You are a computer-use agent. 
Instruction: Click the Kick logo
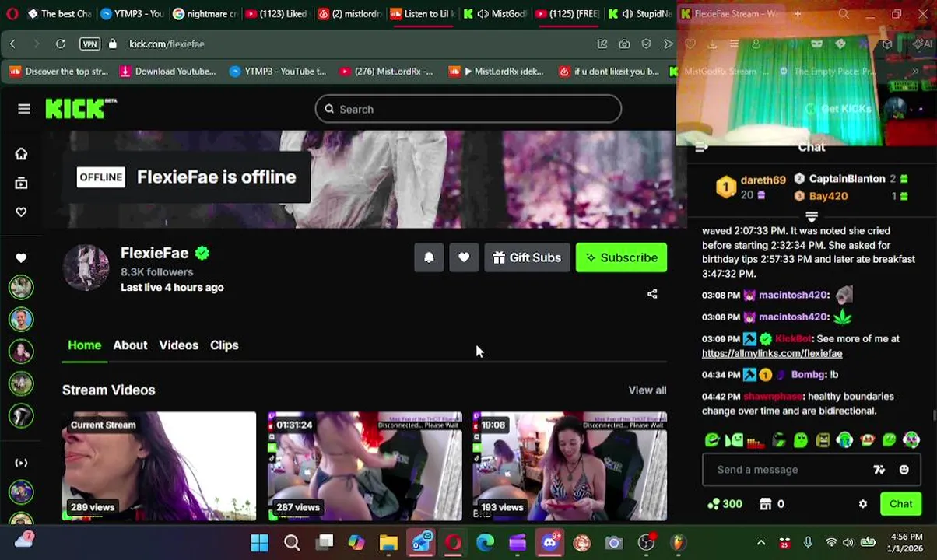coord(80,109)
